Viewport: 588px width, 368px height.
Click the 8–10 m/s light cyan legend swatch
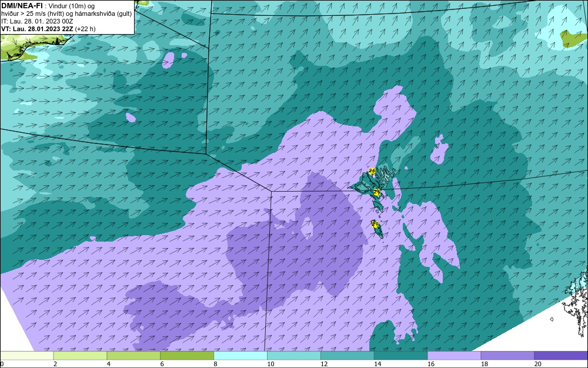coord(240,356)
